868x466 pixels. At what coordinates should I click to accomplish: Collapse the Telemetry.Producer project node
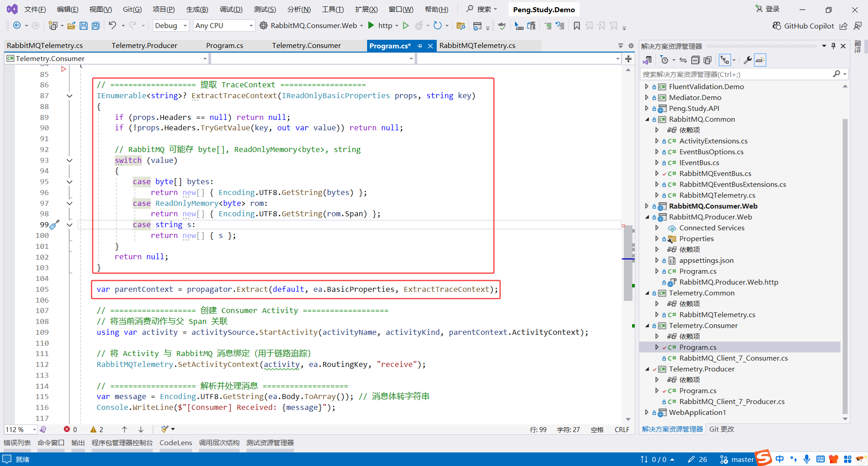(647, 369)
